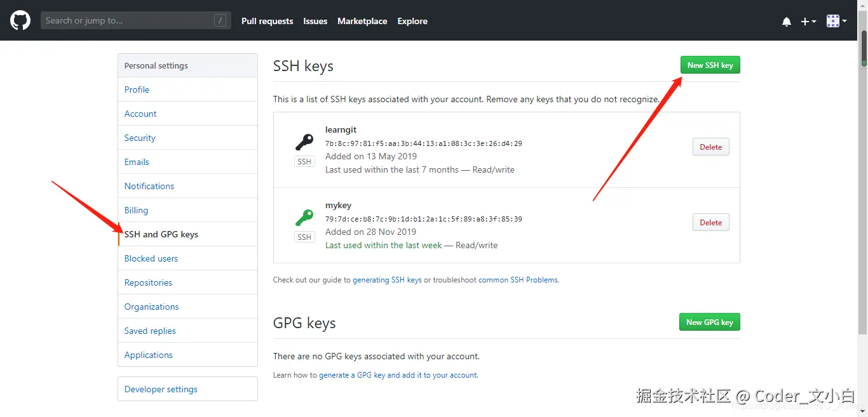Select SSH and GPG keys item
Image resolution: width=868 pixels, height=417 pixels.
[x=187, y=234]
